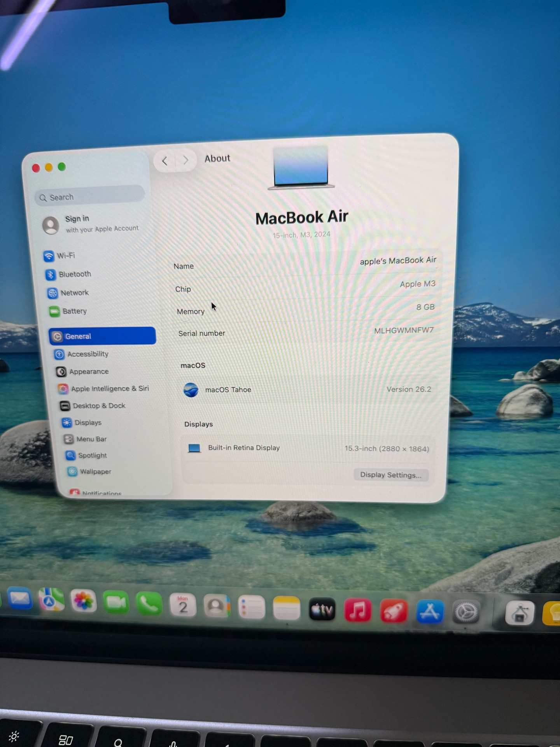Viewport: 560px width, 747px height.
Task: Open Desktop & Dock settings
Action: coord(93,406)
